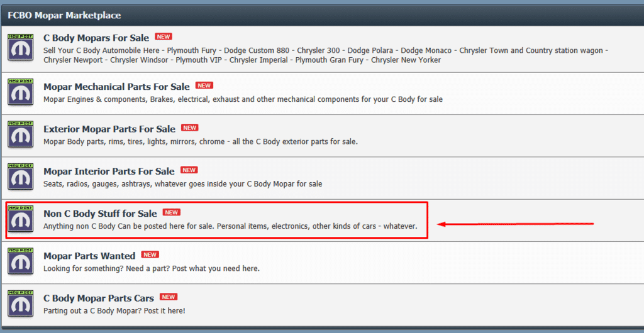Click the Mopar icon beside Exterior Mopar Parts For Sale
Screen dimensions: 644x333
coord(20,134)
